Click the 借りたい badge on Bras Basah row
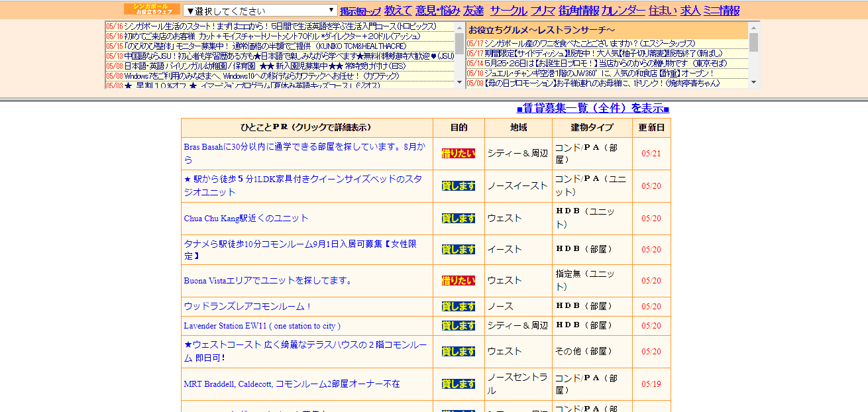868x412 pixels. coord(459,154)
